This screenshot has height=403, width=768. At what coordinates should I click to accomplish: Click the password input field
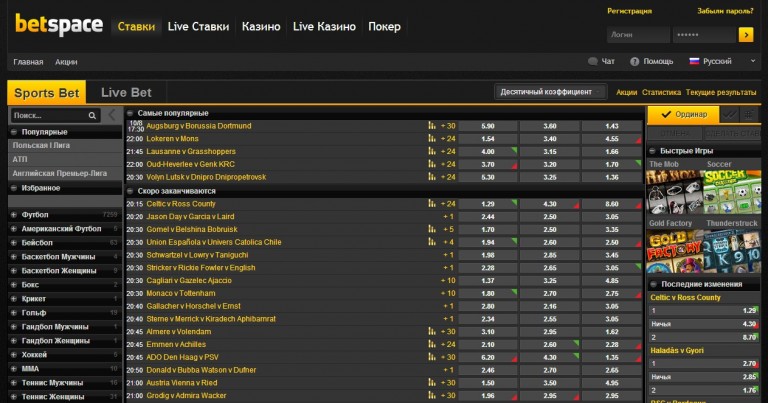[x=704, y=35]
